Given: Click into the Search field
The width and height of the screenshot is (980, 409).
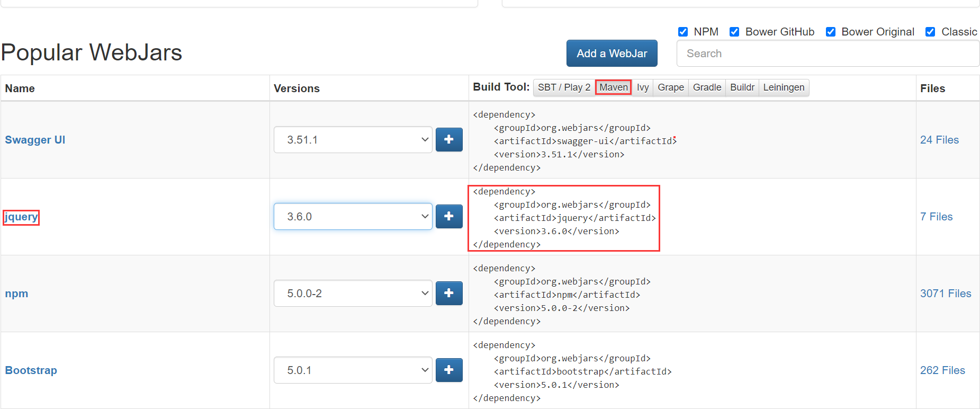Looking at the screenshot, I should click(x=828, y=54).
